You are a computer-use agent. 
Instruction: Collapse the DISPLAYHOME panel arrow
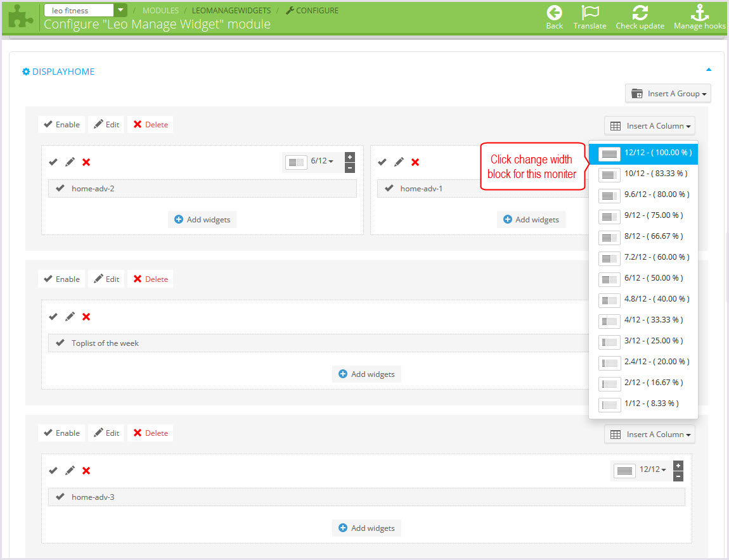click(709, 70)
